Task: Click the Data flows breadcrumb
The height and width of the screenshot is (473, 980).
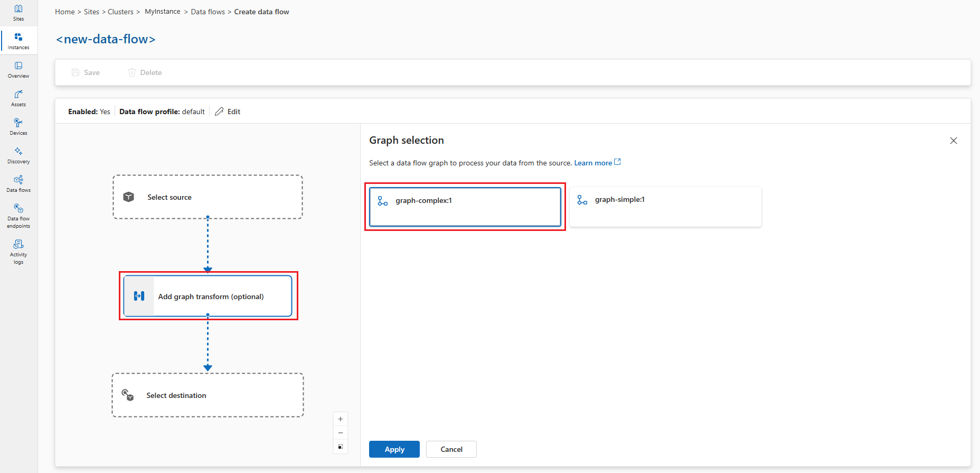Action: point(208,12)
